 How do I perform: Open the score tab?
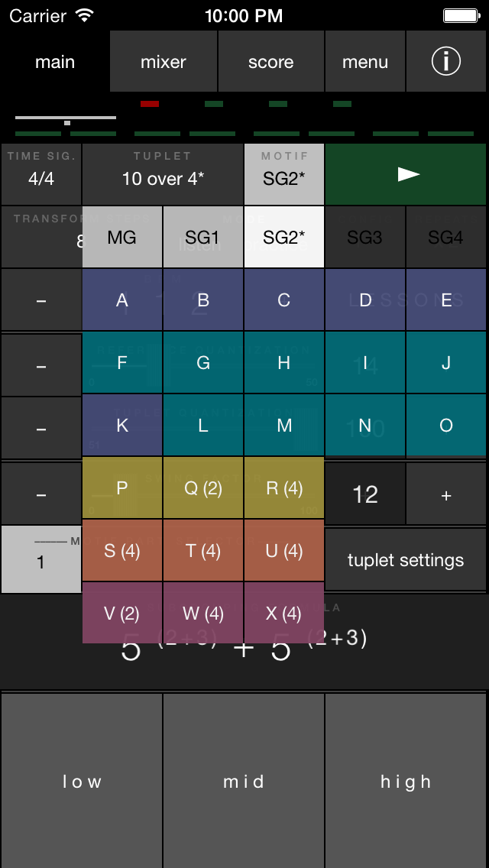click(270, 61)
